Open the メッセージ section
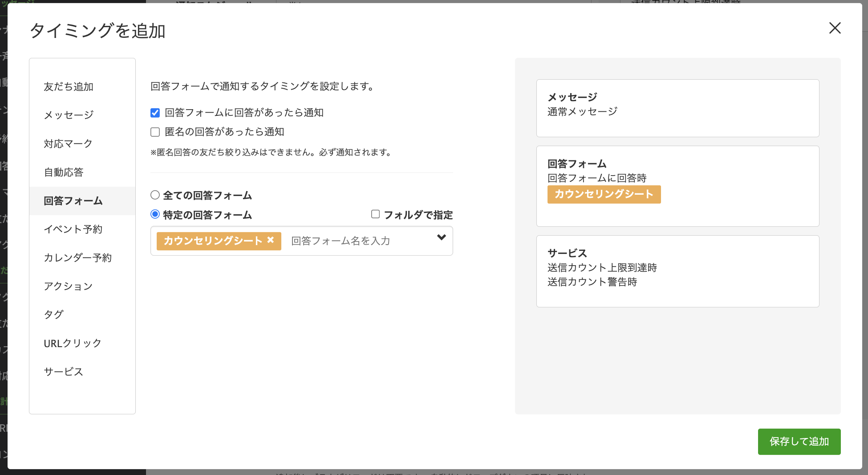The image size is (868, 475). click(69, 115)
